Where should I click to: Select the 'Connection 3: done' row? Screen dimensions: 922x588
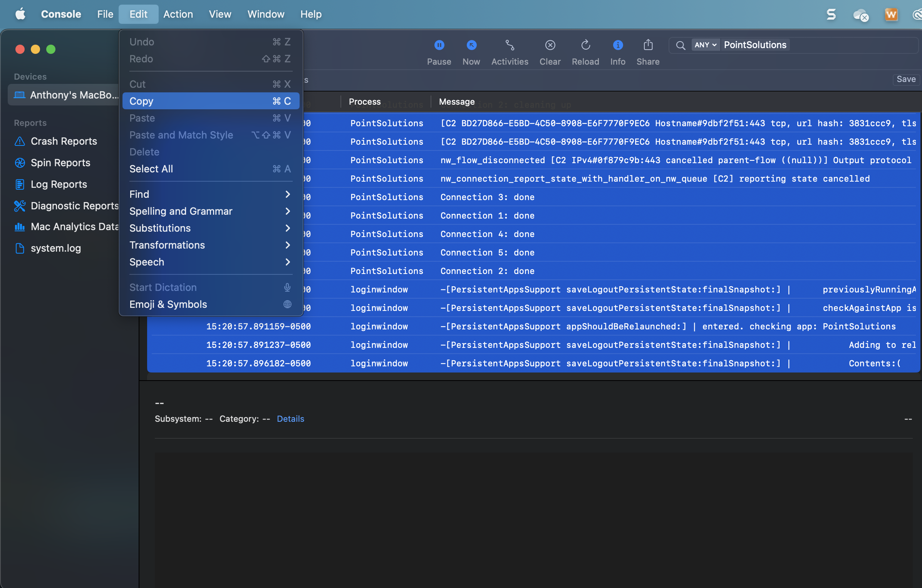point(534,197)
